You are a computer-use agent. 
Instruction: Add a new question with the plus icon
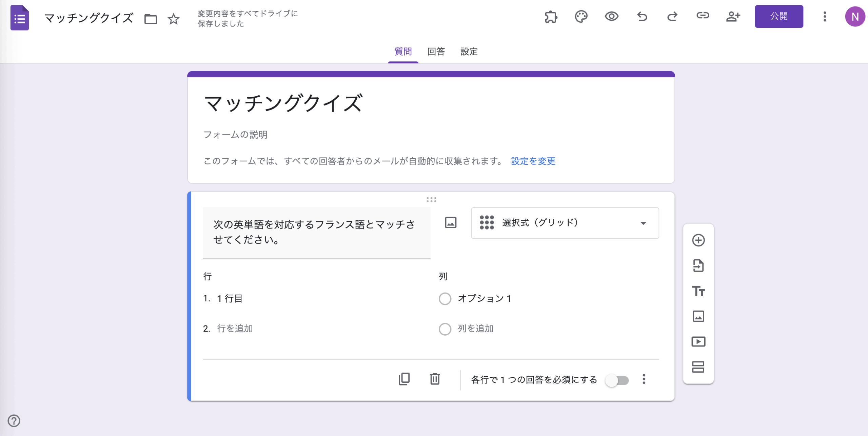pyautogui.click(x=698, y=240)
